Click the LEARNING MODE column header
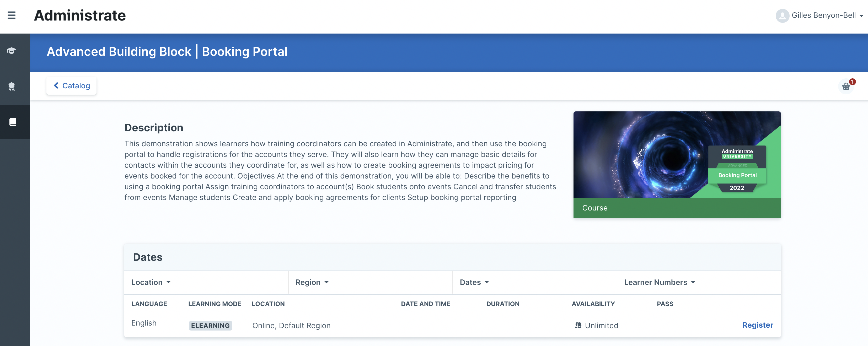The width and height of the screenshot is (868, 346). pos(215,304)
